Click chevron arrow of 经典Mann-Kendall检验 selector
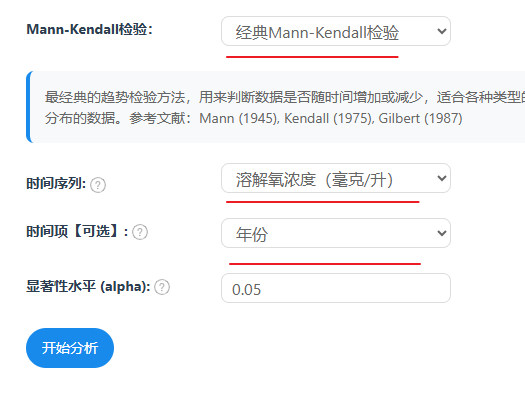Image resolution: width=525 pixels, height=397 pixels. pyautogui.click(x=442, y=31)
